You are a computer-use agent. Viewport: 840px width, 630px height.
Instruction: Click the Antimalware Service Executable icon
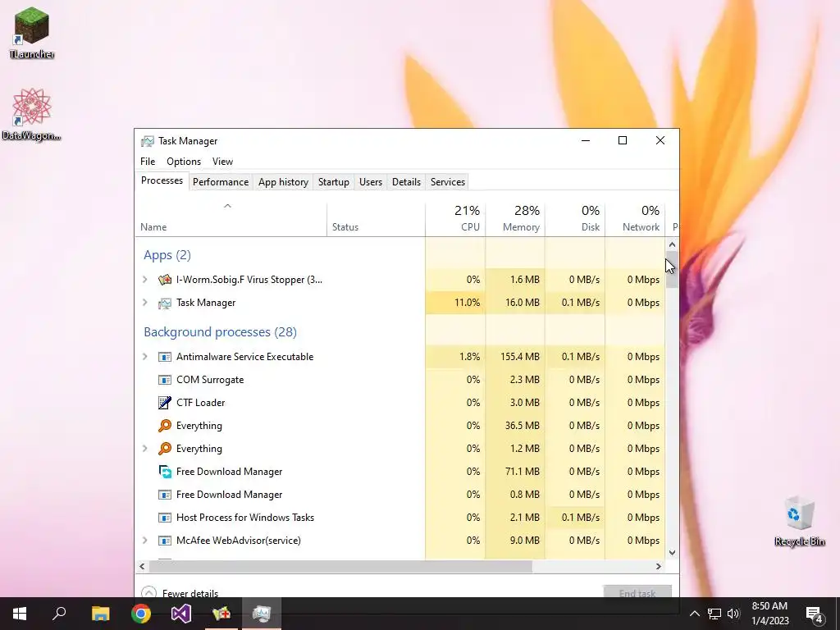[x=165, y=357]
